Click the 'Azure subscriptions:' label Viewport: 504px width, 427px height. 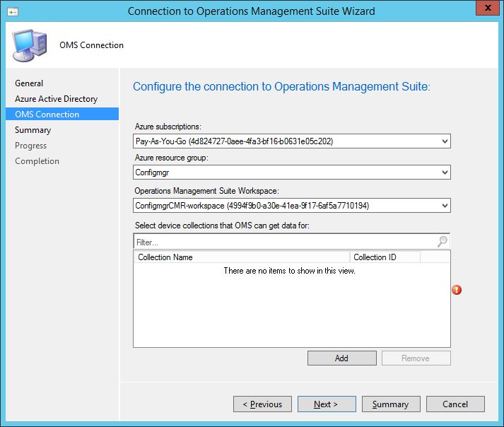click(x=168, y=127)
